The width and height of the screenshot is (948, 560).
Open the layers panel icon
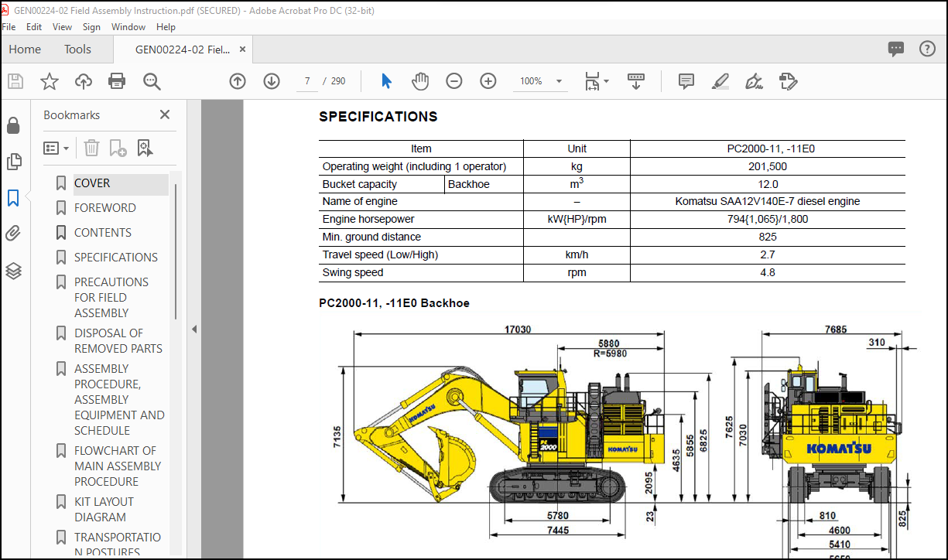pyautogui.click(x=13, y=271)
